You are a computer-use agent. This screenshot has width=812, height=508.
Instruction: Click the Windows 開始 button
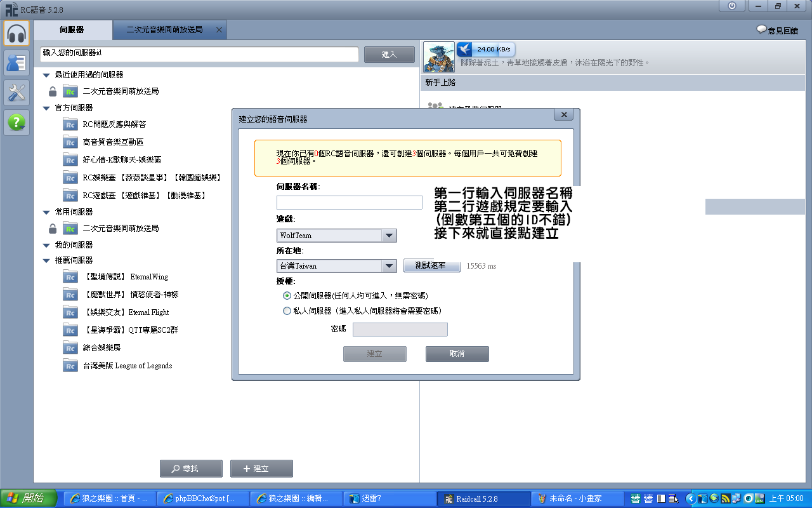(27, 498)
